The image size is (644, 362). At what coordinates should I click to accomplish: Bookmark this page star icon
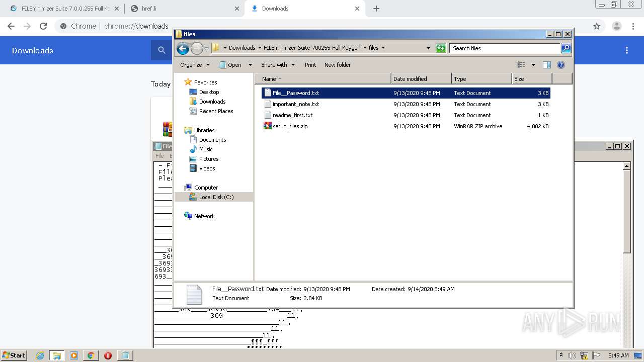click(x=597, y=26)
